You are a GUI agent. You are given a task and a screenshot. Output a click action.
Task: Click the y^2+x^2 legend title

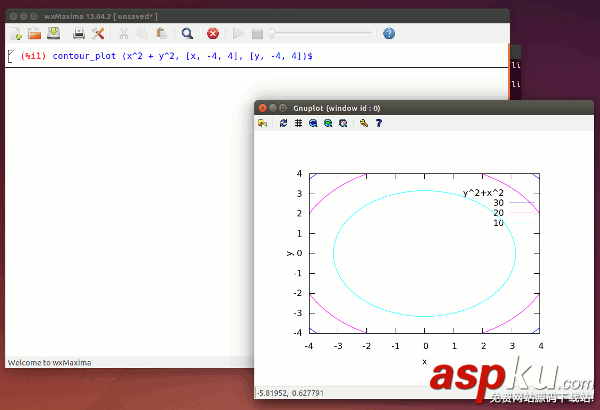[x=483, y=193]
